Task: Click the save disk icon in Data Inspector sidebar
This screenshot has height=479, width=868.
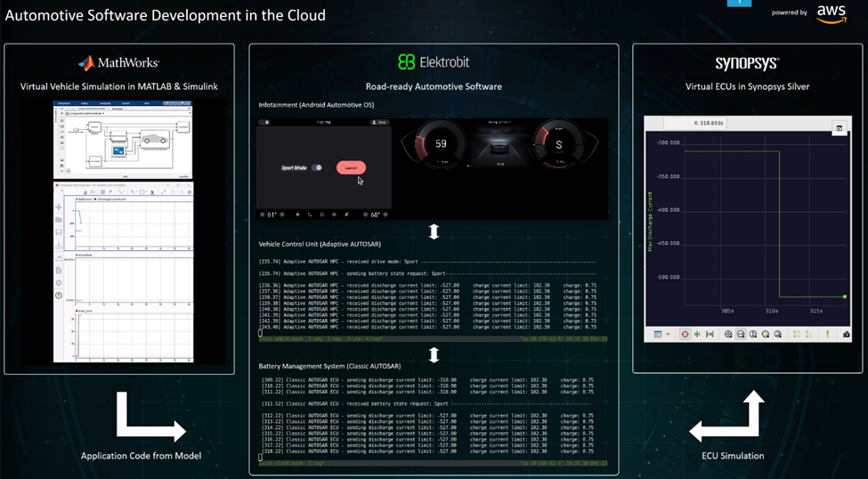Action: pyautogui.click(x=59, y=232)
